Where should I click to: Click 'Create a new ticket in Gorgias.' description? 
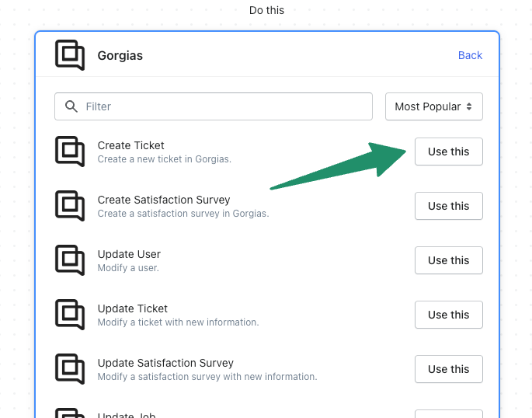coord(164,159)
